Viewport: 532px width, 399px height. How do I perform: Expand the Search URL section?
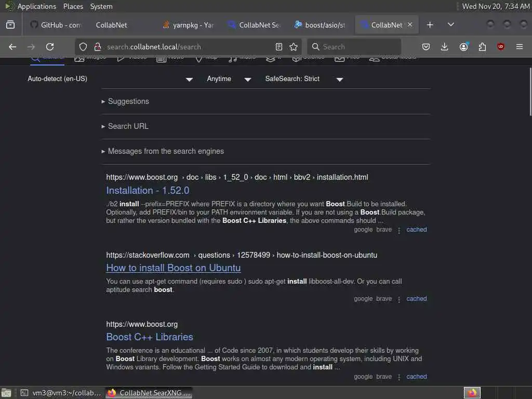click(x=128, y=126)
